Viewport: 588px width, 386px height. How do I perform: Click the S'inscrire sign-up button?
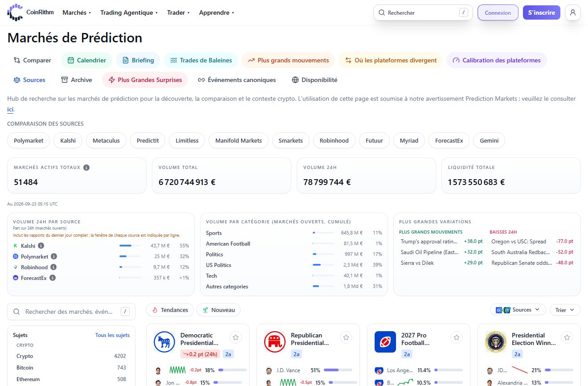pos(542,12)
